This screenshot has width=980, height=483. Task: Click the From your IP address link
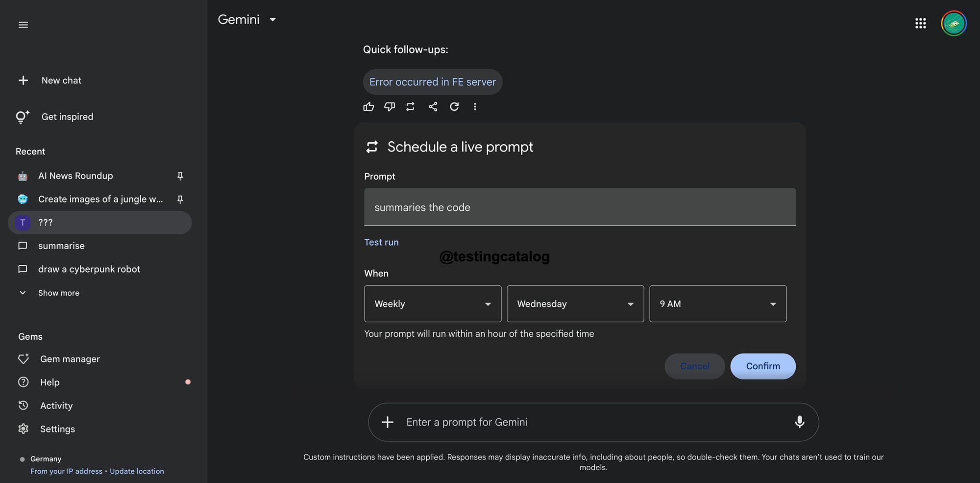pyautogui.click(x=66, y=471)
